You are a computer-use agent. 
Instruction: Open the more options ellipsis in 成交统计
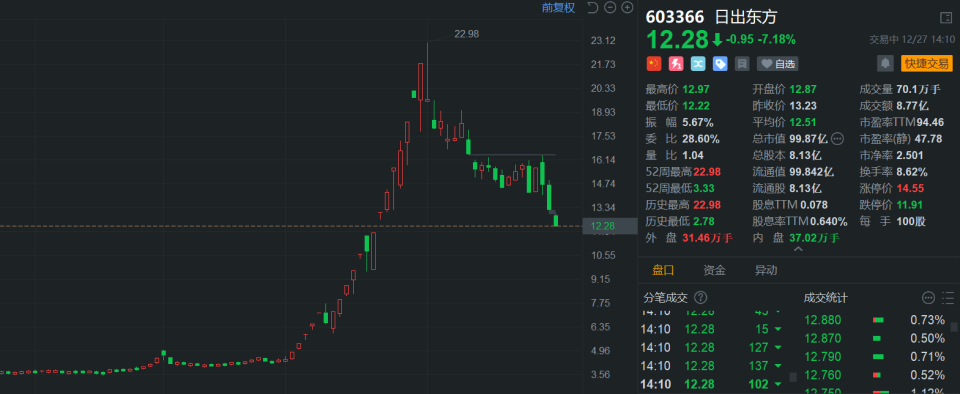click(929, 298)
